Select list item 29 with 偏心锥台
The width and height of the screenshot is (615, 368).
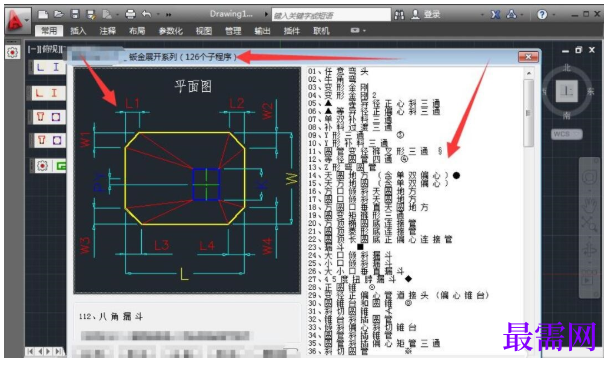[398, 295]
